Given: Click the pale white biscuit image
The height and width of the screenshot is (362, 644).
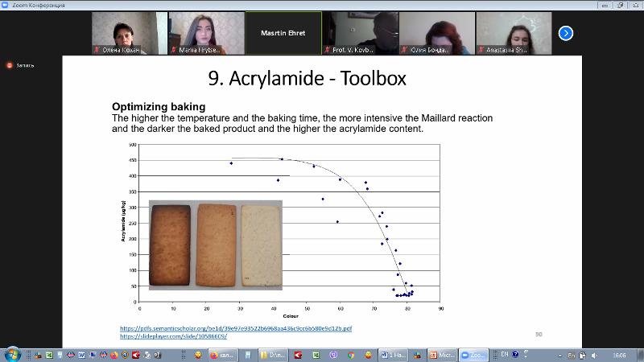Looking at the screenshot, I should tap(261, 245).
